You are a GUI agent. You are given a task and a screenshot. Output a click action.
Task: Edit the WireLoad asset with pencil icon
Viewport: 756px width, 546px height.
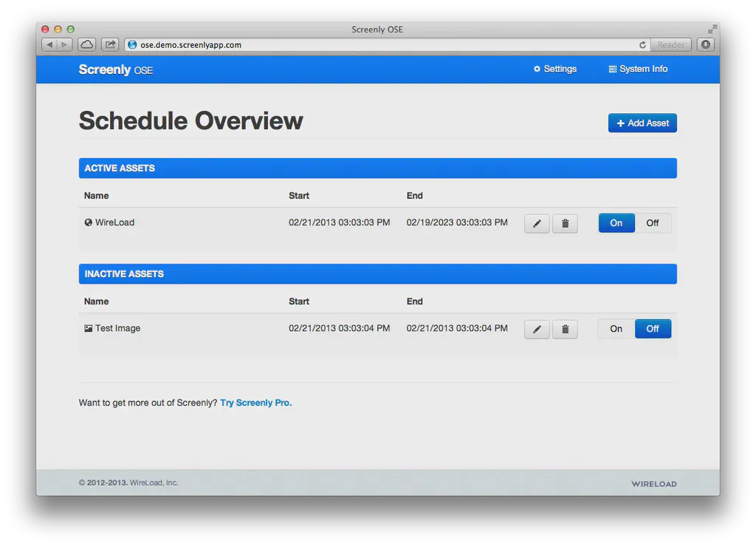537,223
